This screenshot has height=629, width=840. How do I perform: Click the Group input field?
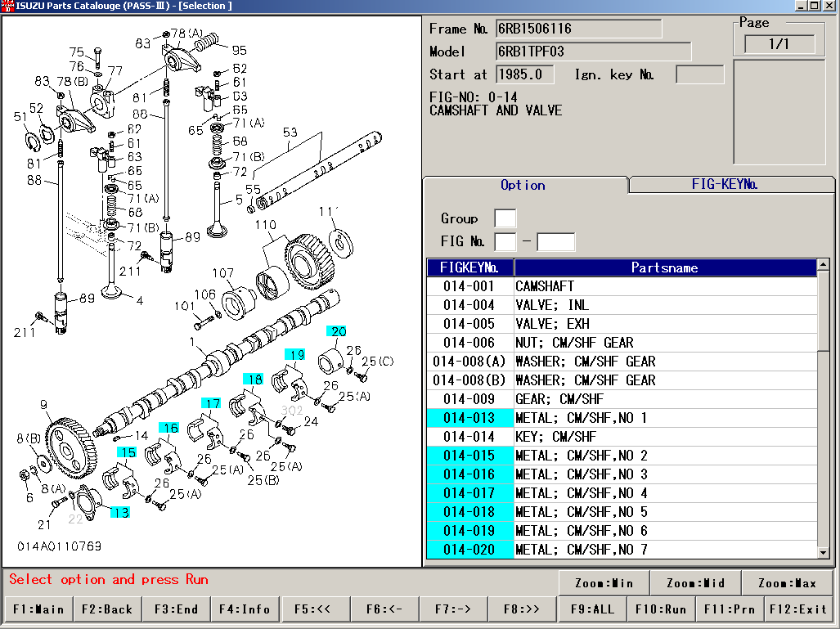[505, 218]
